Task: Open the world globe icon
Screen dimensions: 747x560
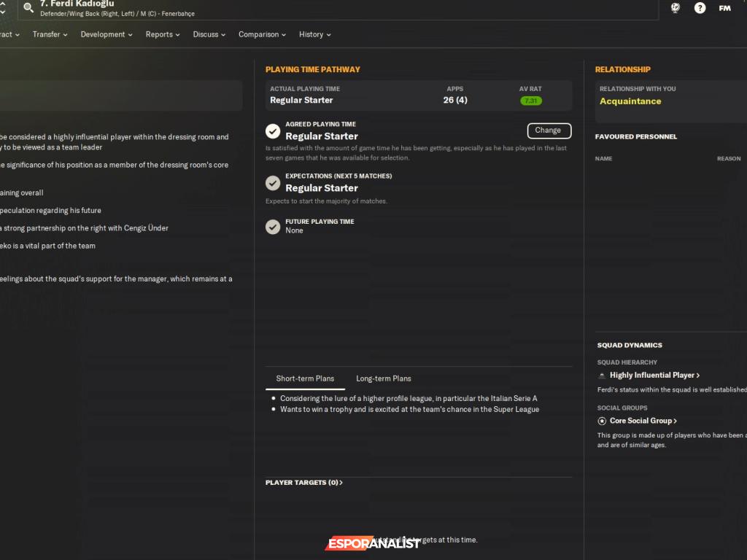Action: [676, 8]
